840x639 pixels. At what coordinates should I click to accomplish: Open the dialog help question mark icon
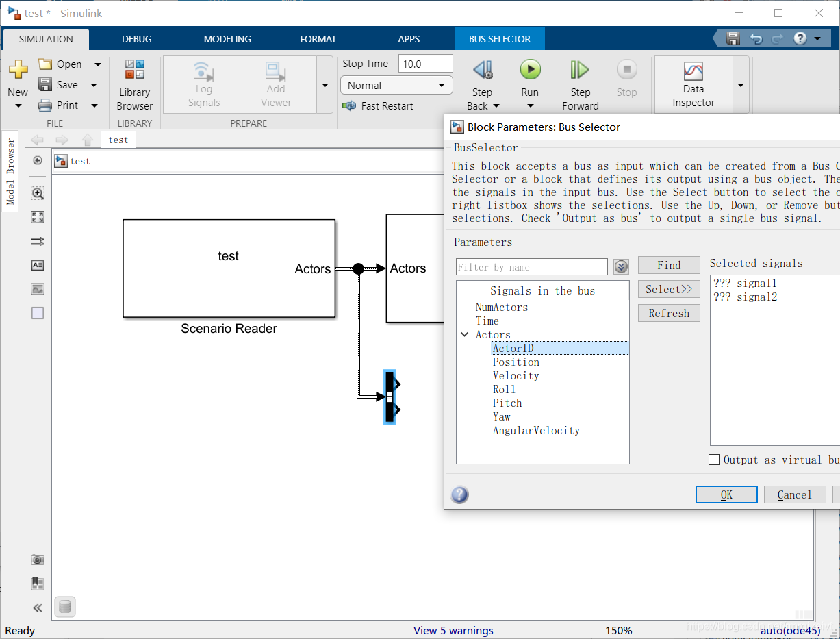coord(460,494)
